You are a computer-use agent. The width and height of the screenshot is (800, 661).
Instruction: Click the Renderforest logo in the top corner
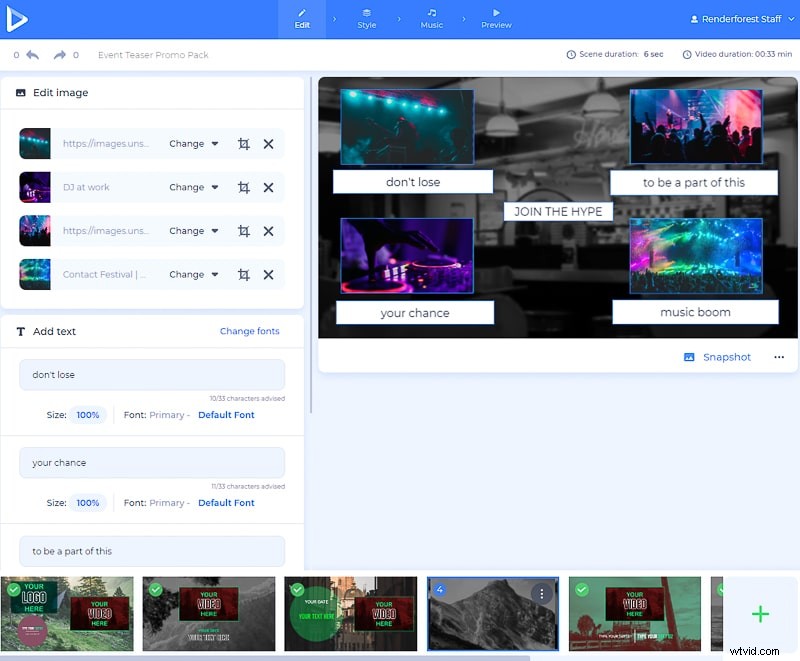coord(16,17)
